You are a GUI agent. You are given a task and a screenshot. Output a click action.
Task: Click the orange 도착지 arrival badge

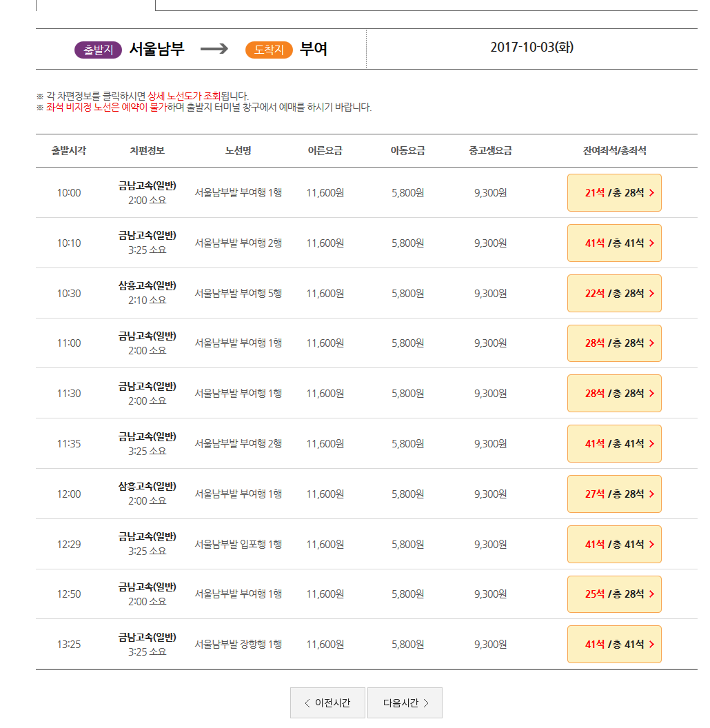click(269, 50)
